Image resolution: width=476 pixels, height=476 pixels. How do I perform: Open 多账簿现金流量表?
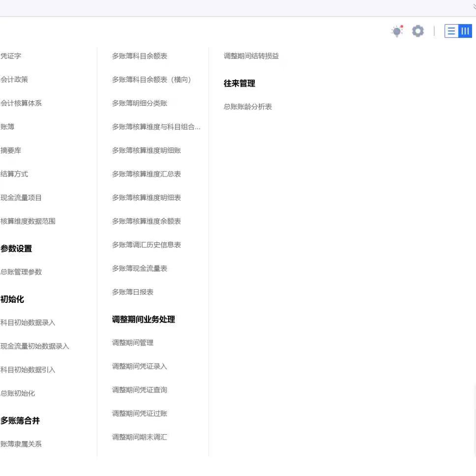coord(140,268)
